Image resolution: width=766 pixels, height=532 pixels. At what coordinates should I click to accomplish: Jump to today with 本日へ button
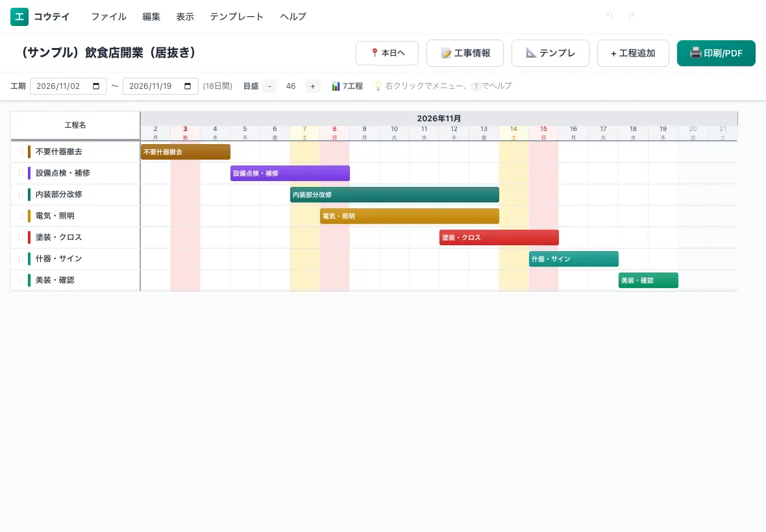tap(387, 53)
